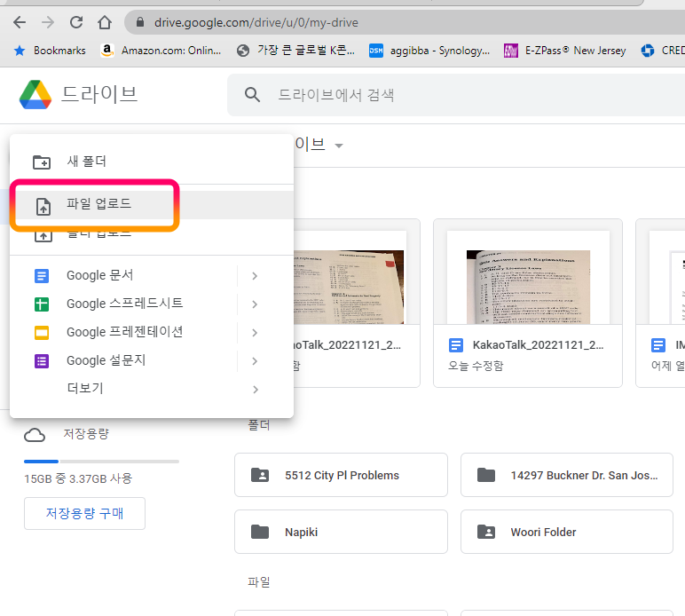
Task: Click the Docs icon beside the middle KakaoTalk file name
Action: point(456,345)
